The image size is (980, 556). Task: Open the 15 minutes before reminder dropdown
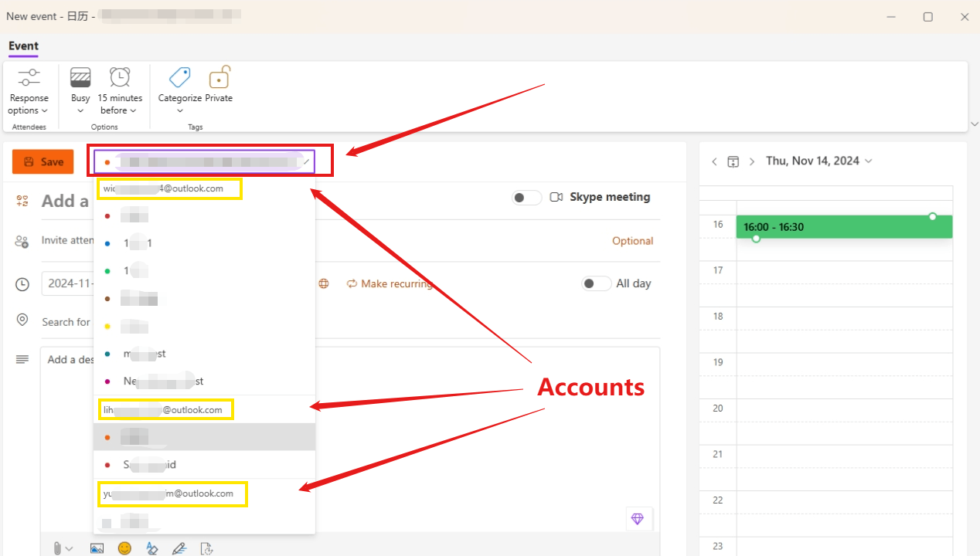(120, 104)
